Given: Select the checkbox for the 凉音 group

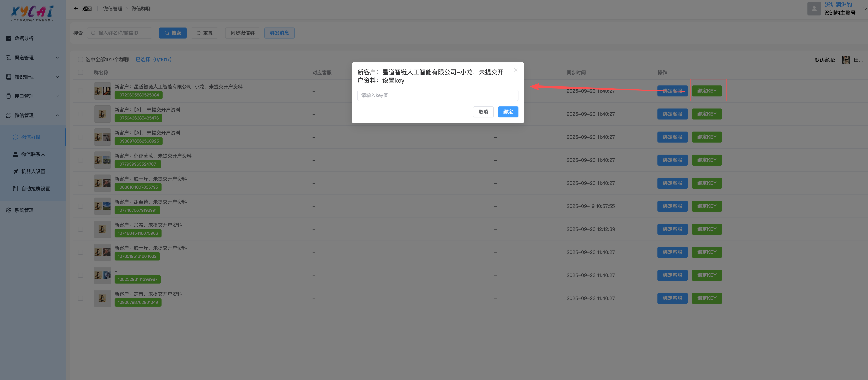Looking at the screenshot, I should [x=81, y=298].
